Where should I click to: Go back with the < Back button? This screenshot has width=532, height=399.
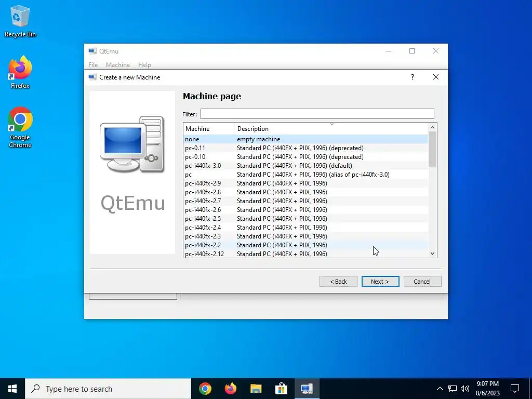coord(338,281)
